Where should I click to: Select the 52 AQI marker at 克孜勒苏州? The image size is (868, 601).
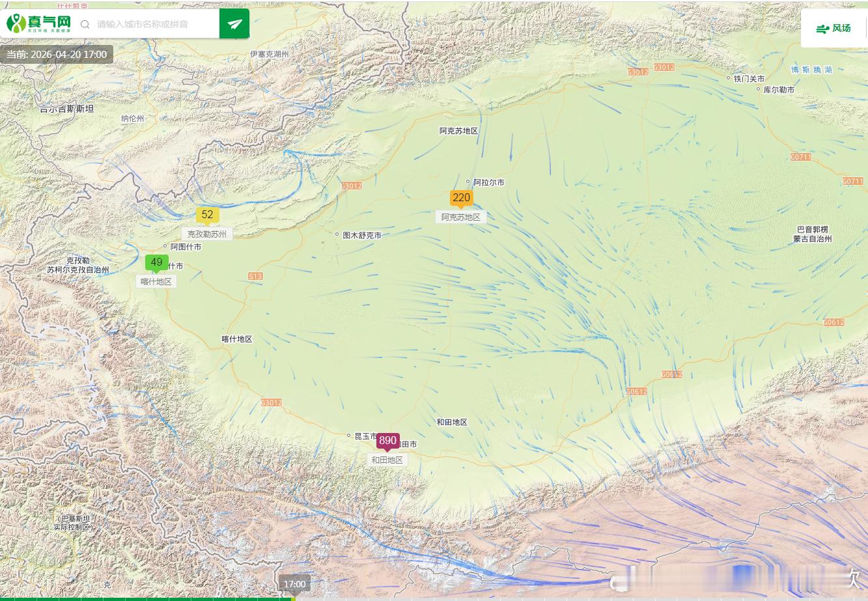pos(207,216)
